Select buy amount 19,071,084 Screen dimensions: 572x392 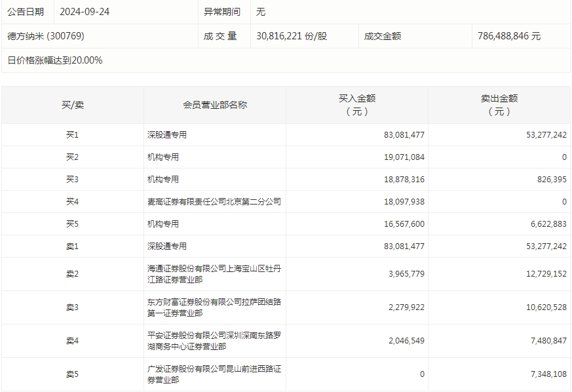(x=404, y=157)
